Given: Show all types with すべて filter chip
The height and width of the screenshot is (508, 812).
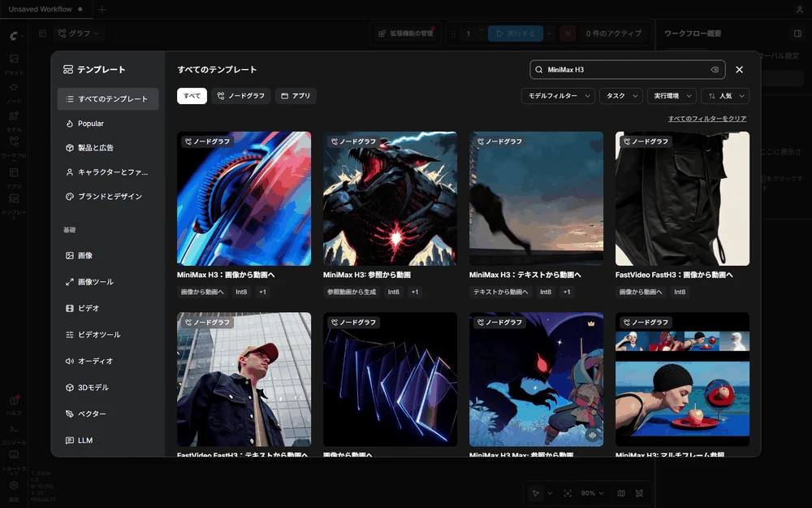Looking at the screenshot, I should pyautogui.click(x=192, y=96).
